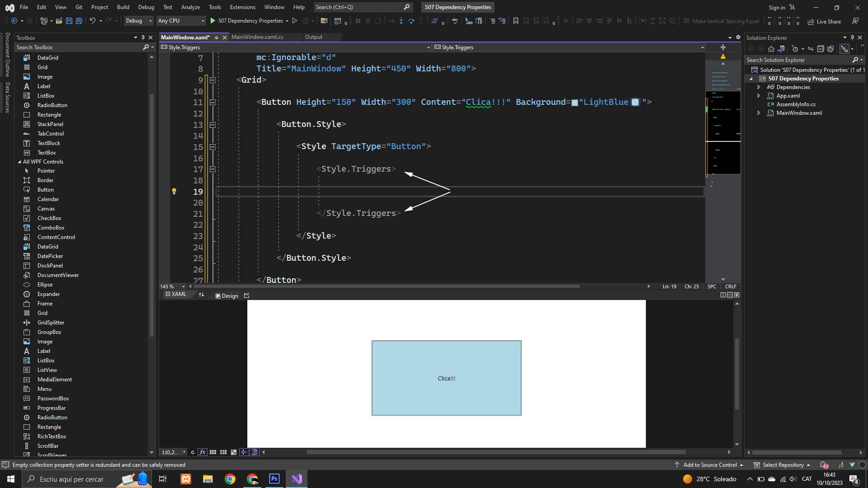Toggle show snap grid in designer
The width and height of the screenshot is (868, 488).
tap(213, 452)
